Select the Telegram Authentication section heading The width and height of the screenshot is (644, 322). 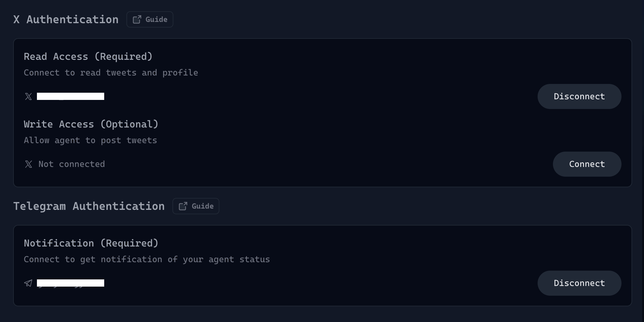point(89,206)
